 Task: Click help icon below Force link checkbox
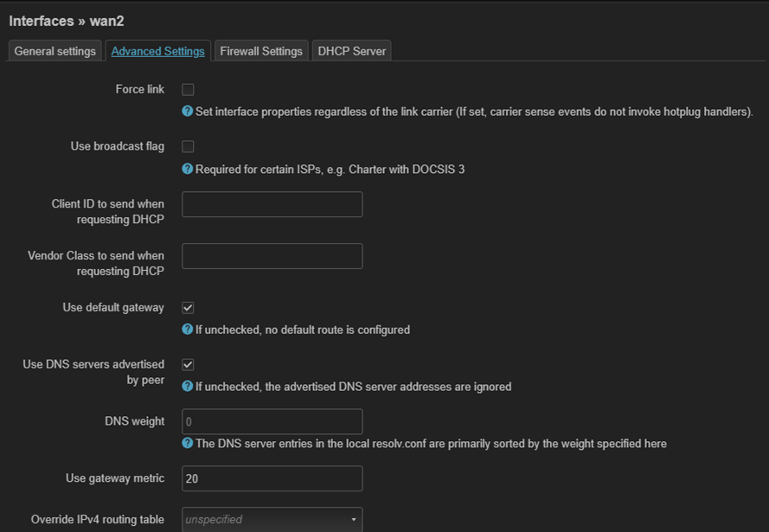[187, 112]
